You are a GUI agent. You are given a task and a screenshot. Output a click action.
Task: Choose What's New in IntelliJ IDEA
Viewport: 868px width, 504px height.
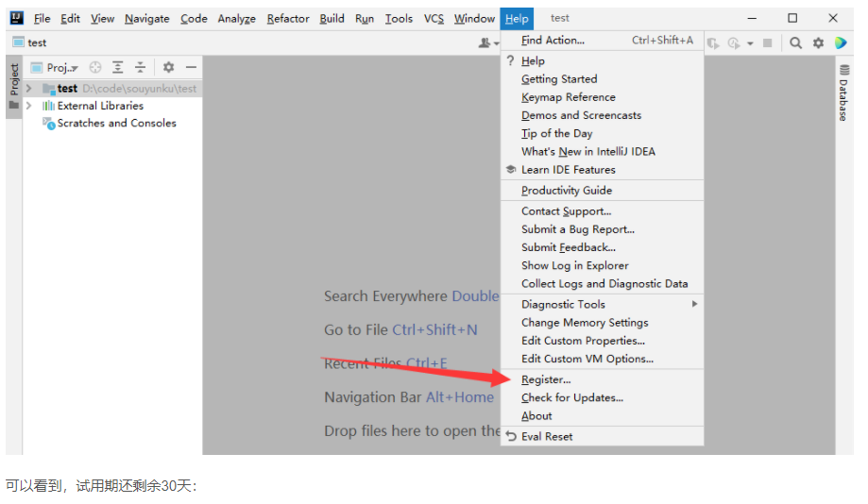[603, 152]
